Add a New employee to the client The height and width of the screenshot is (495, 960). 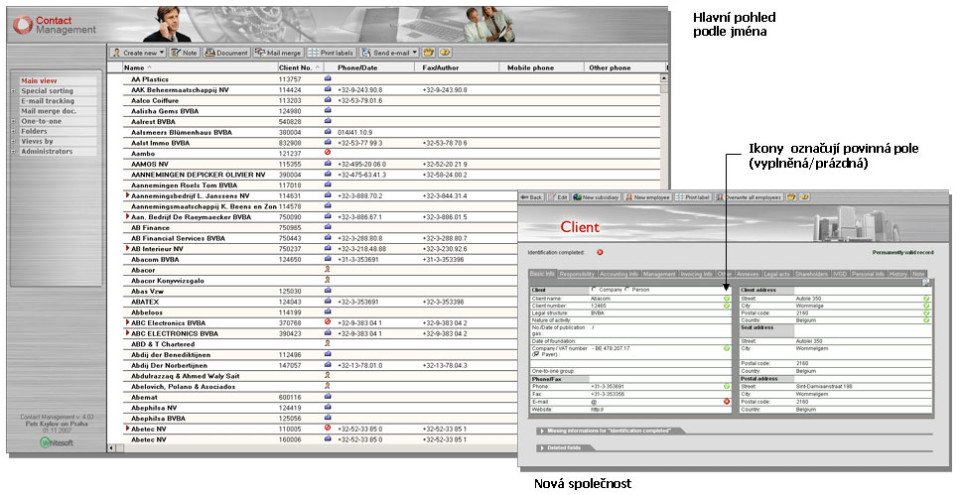point(649,197)
